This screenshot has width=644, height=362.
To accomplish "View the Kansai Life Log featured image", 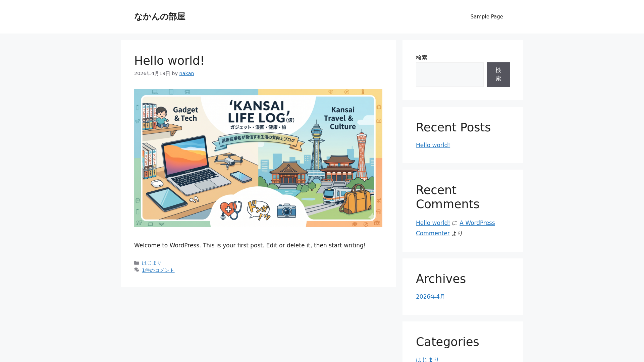I will point(258,158).
